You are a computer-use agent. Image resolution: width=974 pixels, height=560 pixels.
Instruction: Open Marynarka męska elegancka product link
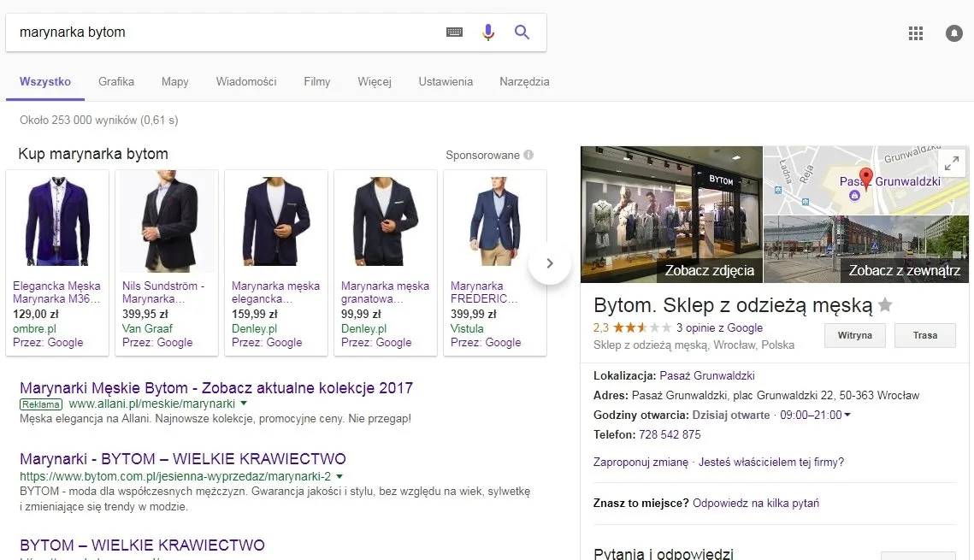[276, 292]
